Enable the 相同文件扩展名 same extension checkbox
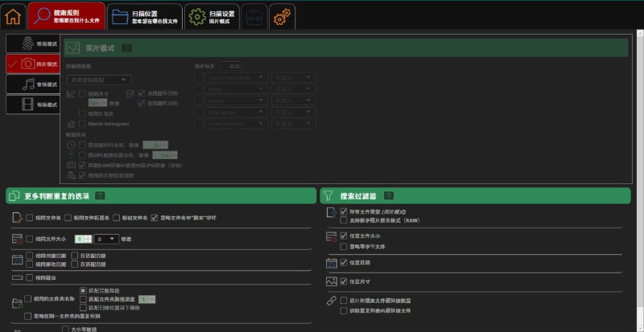 [x=68, y=218]
